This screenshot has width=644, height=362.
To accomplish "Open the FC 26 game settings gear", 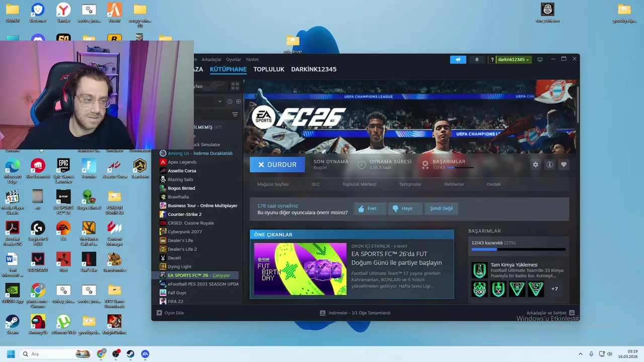I will (535, 164).
